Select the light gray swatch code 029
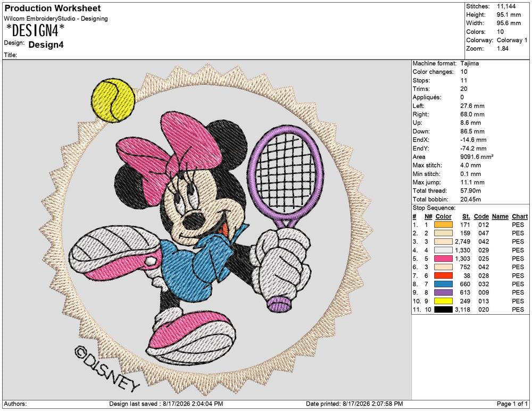532x411 pixels. 444,250
